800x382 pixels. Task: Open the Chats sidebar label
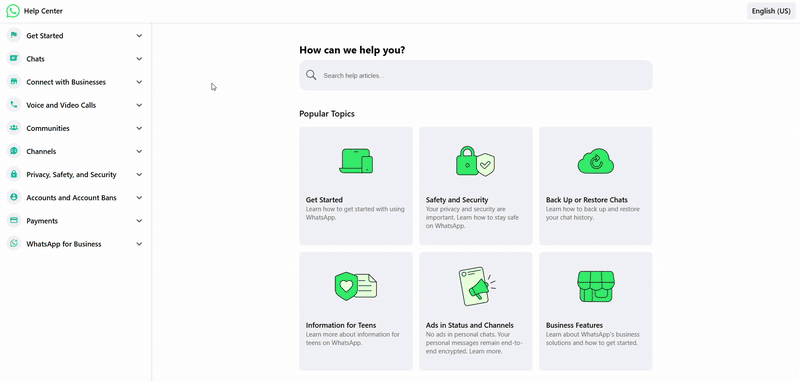tap(36, 59)
